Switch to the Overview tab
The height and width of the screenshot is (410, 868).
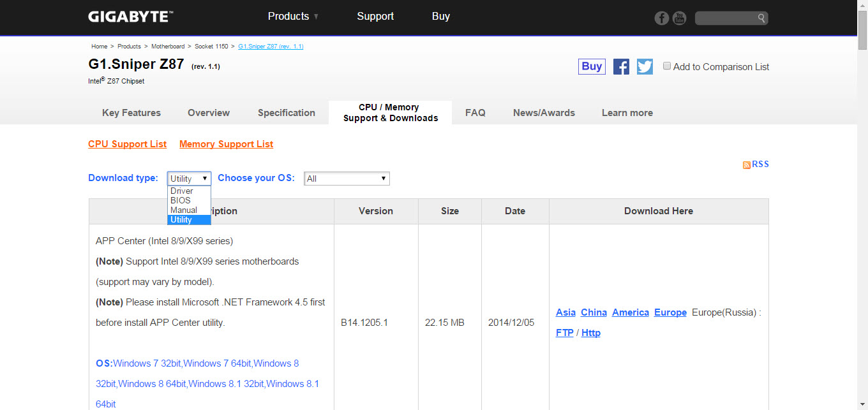[209, 113]
